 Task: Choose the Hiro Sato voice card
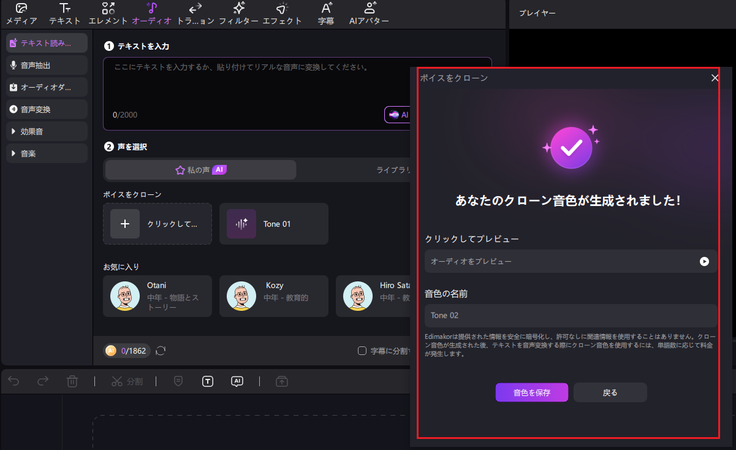pos(373,296)
